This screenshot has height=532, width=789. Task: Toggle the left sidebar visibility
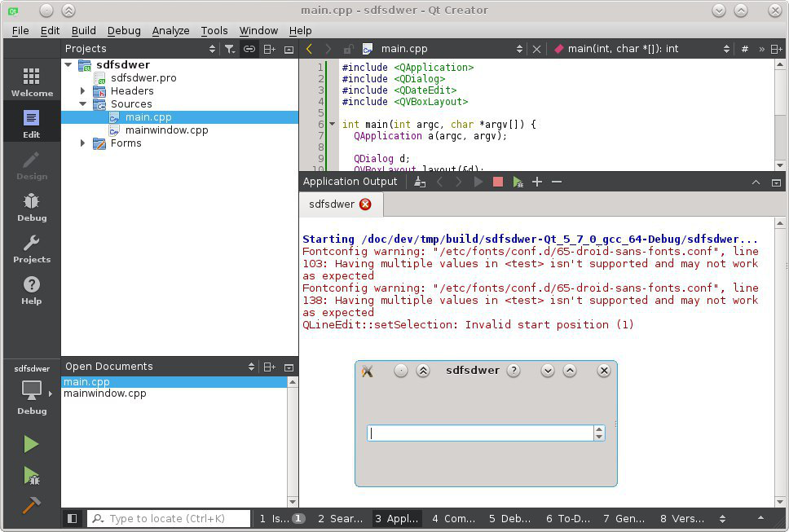pos(72,518)
